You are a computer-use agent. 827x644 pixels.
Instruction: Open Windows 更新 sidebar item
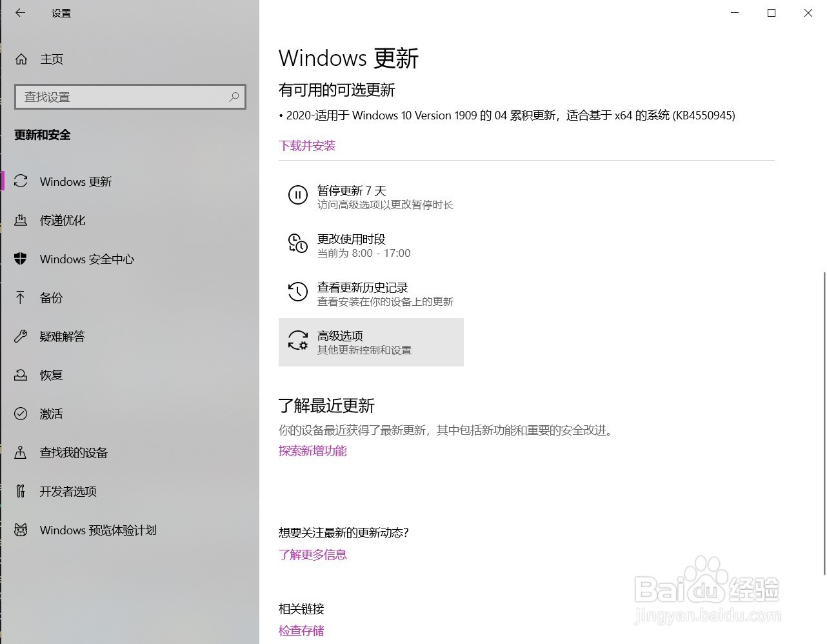130,181
